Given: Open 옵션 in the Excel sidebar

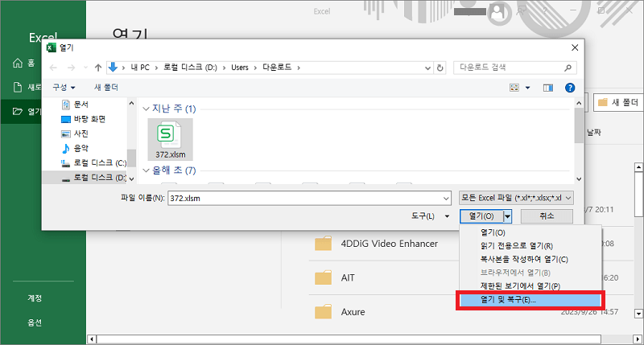Looking at the screenshot, I should click(35, 322).
